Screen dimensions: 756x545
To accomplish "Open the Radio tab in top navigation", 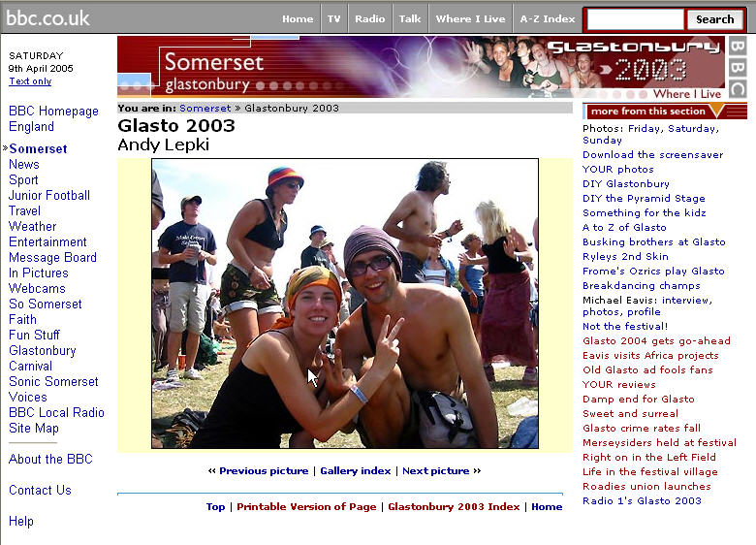I will point(370,18).
